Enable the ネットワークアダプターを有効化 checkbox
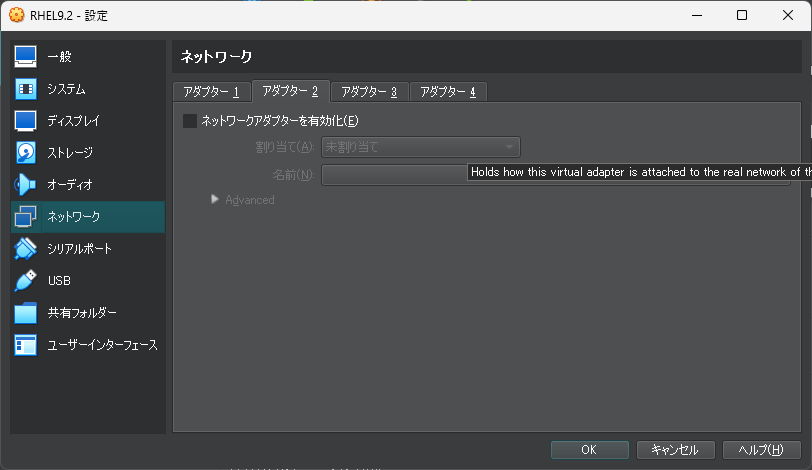Screen dimensions: 812x470 pos(190,121)
